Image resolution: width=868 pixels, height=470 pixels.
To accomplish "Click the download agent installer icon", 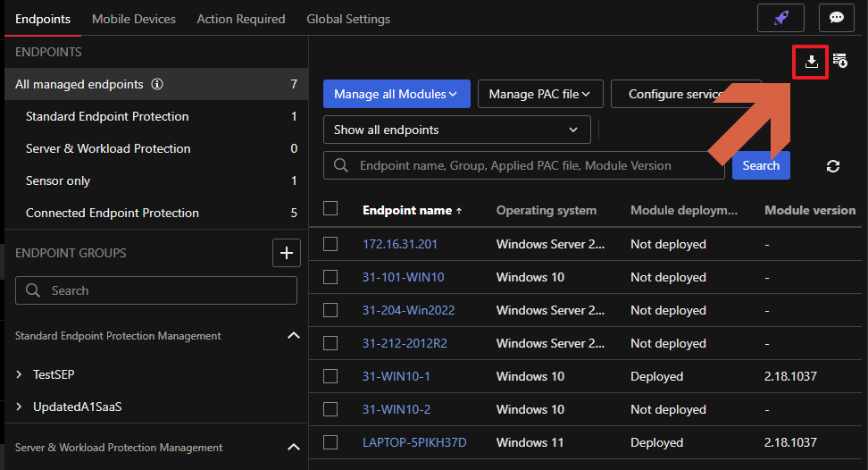I will (811, 62).
